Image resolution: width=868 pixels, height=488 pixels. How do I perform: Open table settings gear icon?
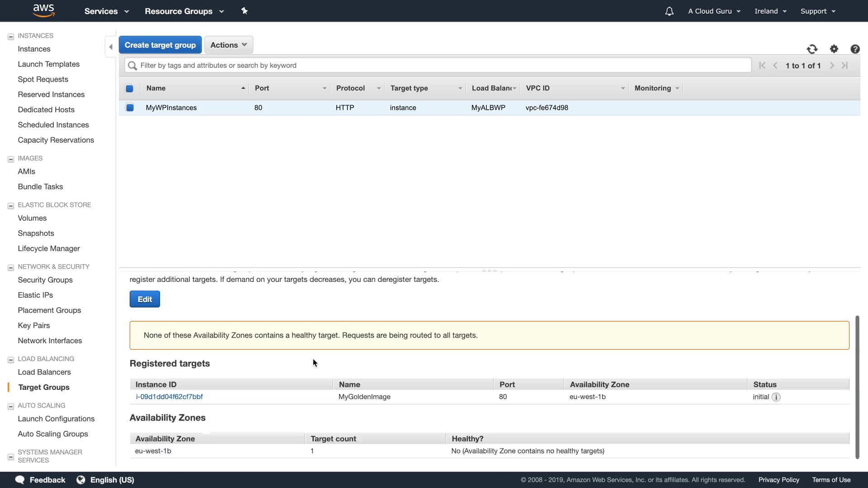(834, 49)
